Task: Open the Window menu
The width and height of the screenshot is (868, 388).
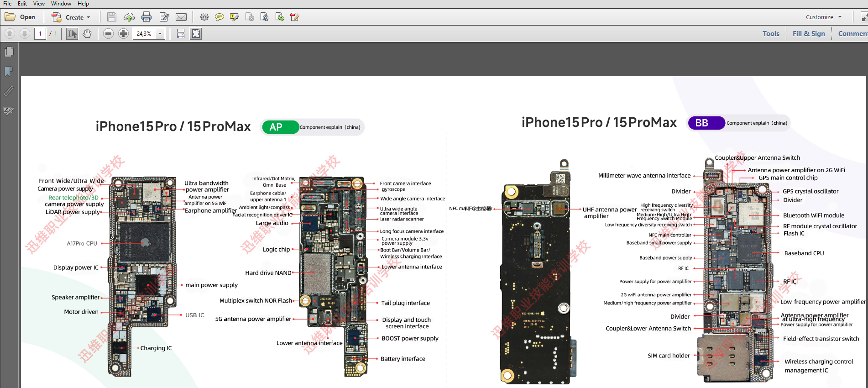Action: (x=61, y=4)
